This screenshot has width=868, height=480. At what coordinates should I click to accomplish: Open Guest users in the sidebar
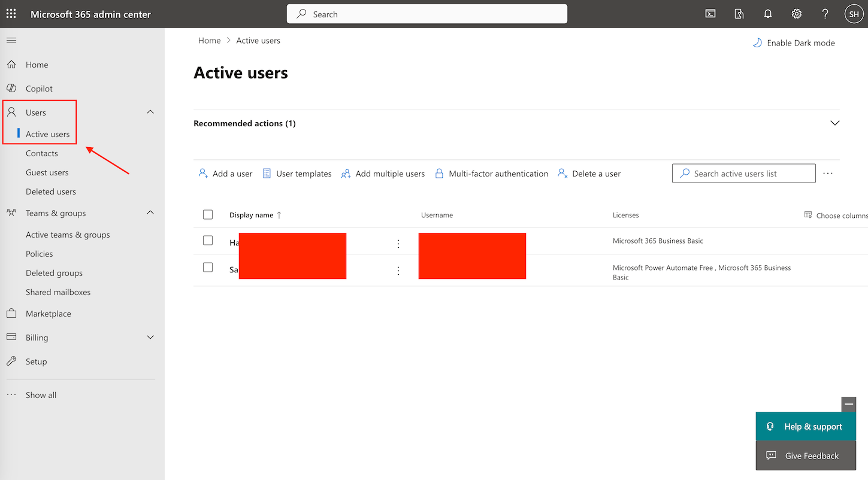47,172
